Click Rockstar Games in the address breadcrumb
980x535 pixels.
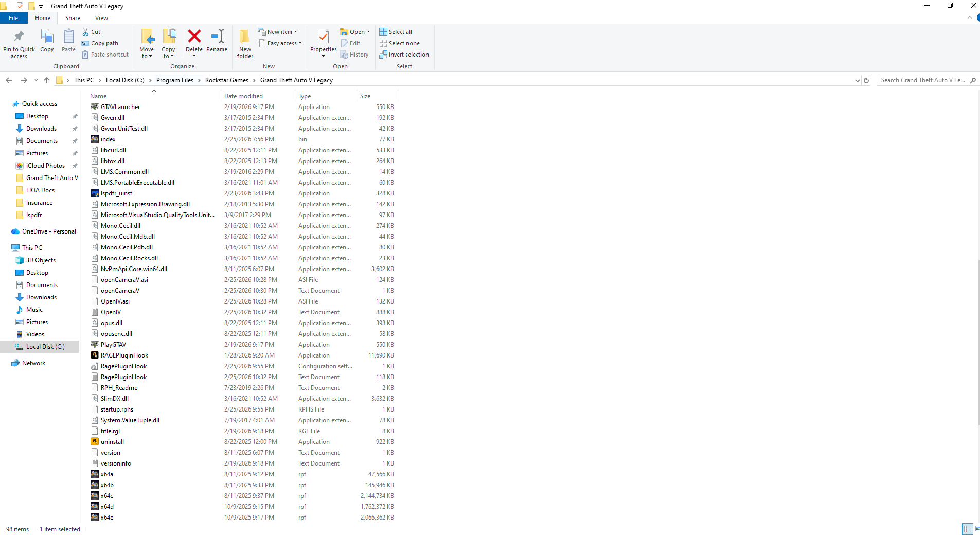pyautogui.click(x=226, y=80)
